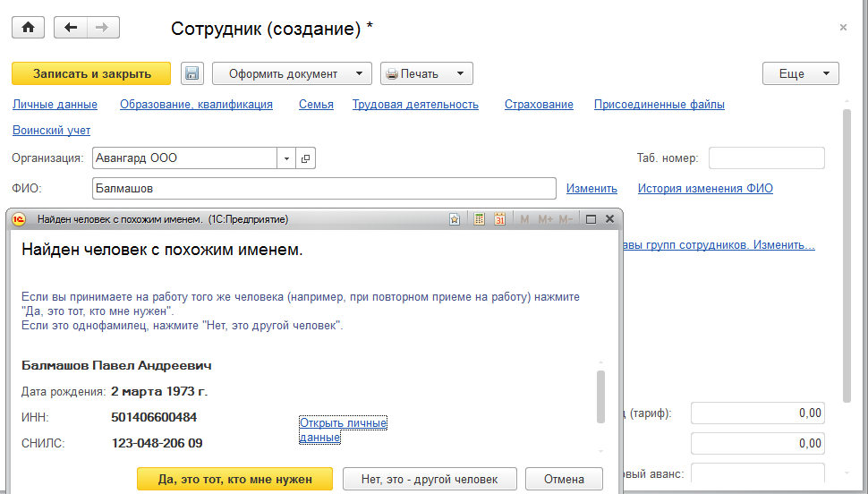Screen dimensions: 868x494
Task: Click the Таб. номер input field
Action: coord(766,158)
